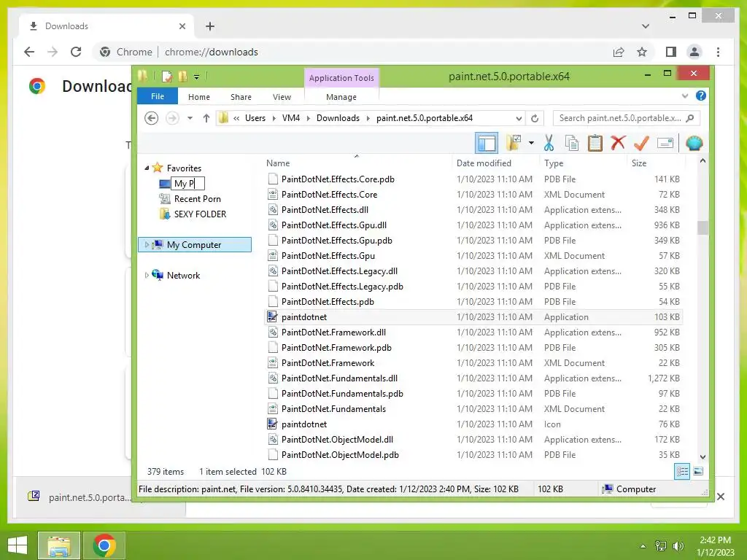Click the taskbar volume speaker icon

click(678, 546)
